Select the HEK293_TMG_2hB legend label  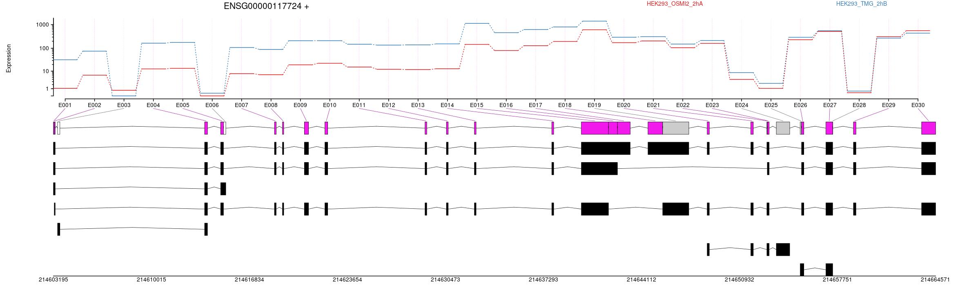862,4
